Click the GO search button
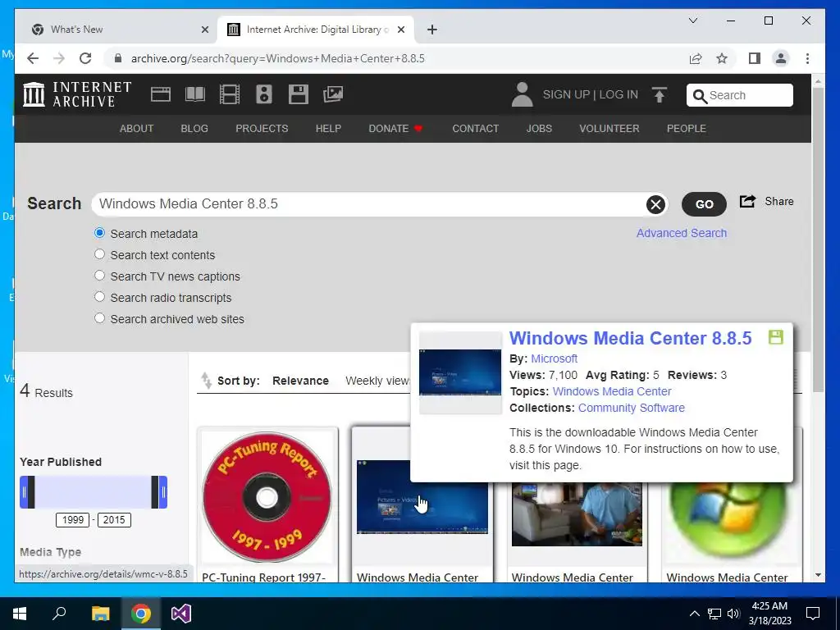Viewport: 840px width, 630px height. pyautogui.click(x=704, y=204)
